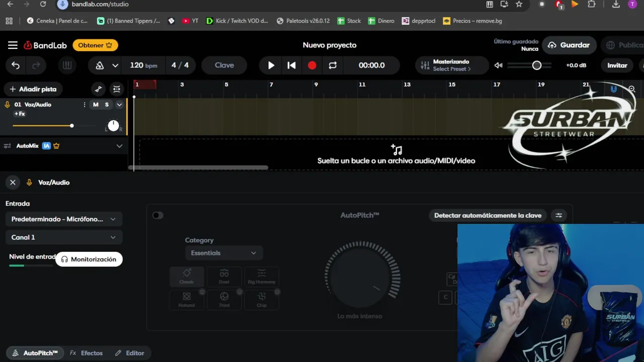Viewport: 644px width, 362px height.
Task: Expand the Voz/Audio track chevron
Action: pyautogui.click(x=119, y=105)
